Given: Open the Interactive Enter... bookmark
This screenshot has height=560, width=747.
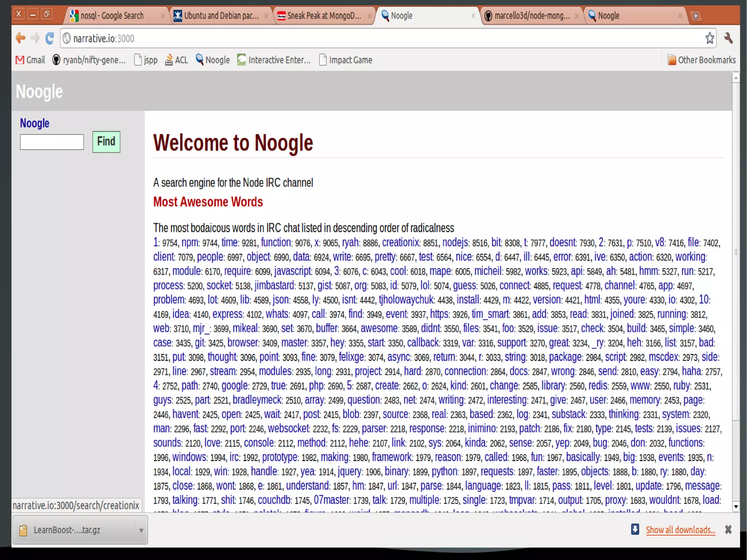Looking at the screenshot, I should pos(274,60).
